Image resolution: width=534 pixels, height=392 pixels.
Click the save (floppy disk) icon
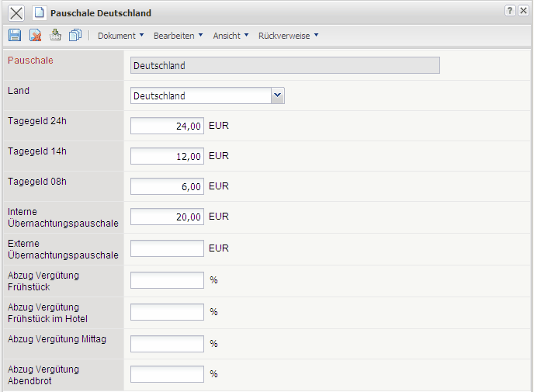click(15, 35)
